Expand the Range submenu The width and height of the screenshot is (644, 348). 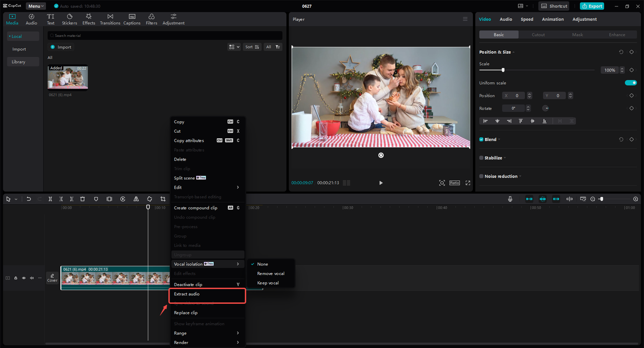[207, 333]
